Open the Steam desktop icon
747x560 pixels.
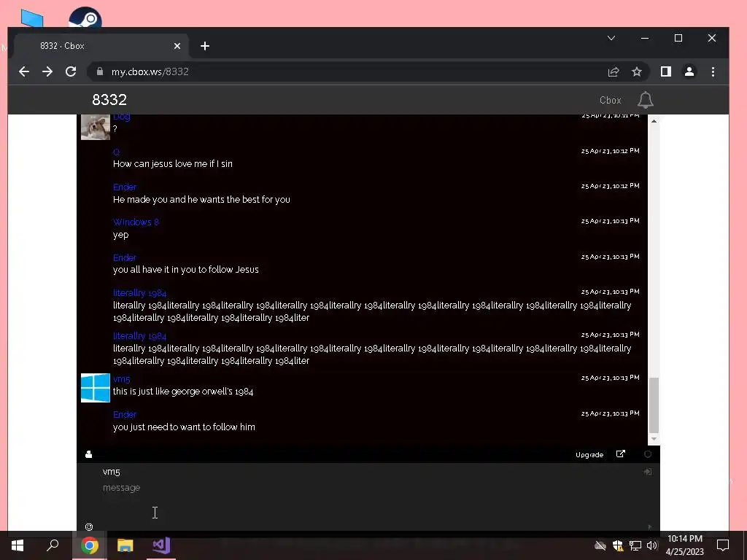[85, 17]
